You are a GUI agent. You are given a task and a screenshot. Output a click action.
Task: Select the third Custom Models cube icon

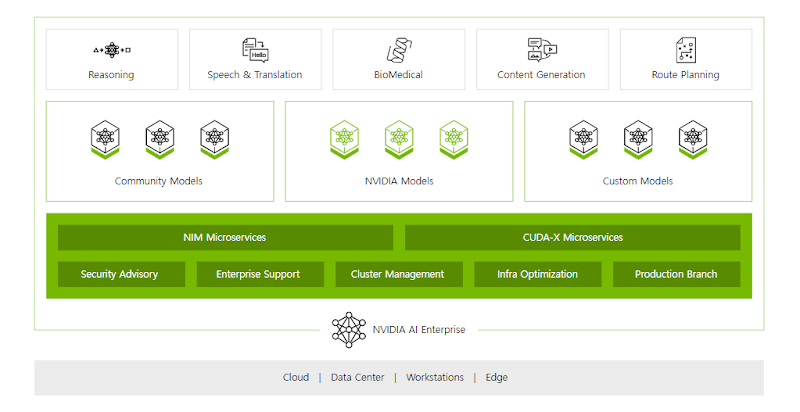pyautogui.click(x=693, y=140)
